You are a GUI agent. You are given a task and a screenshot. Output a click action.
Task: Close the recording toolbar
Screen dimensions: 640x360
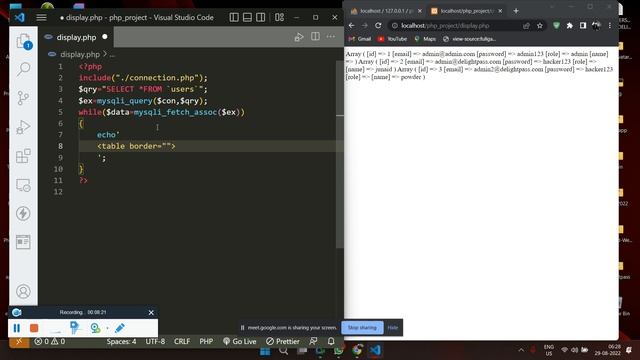coord(151,312)
